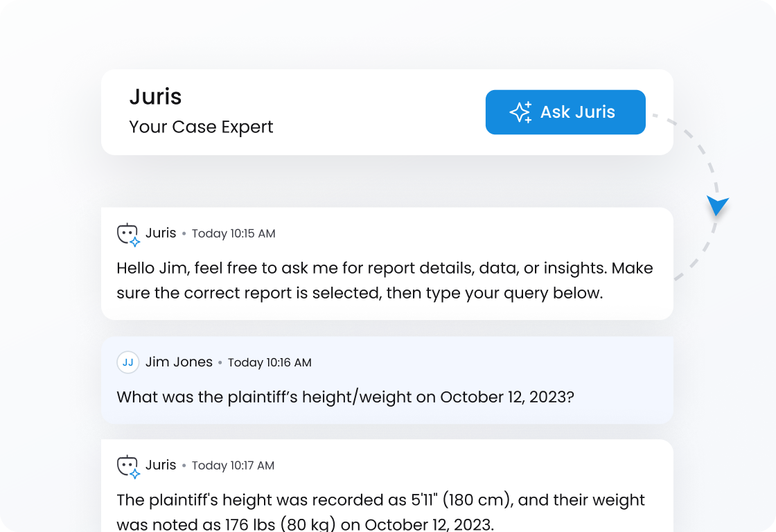Click the Juris sender name at 10:17 AM

(161, 465)
